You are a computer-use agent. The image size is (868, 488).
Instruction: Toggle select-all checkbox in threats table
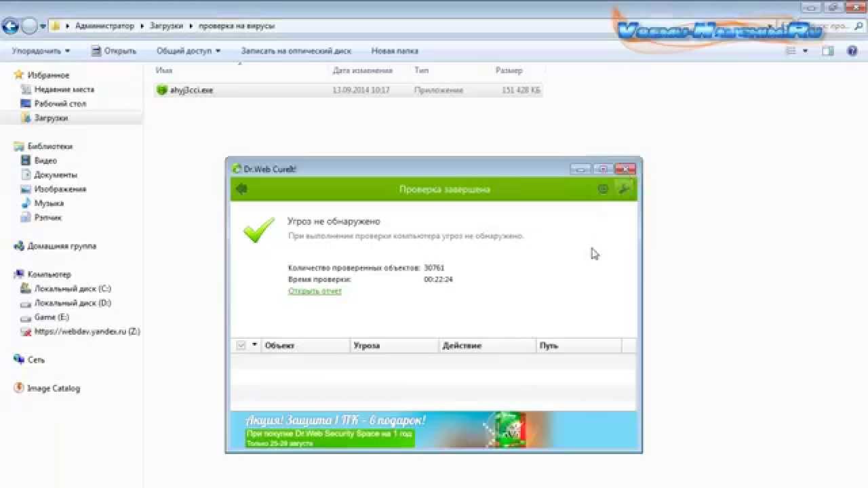point(241,346)
